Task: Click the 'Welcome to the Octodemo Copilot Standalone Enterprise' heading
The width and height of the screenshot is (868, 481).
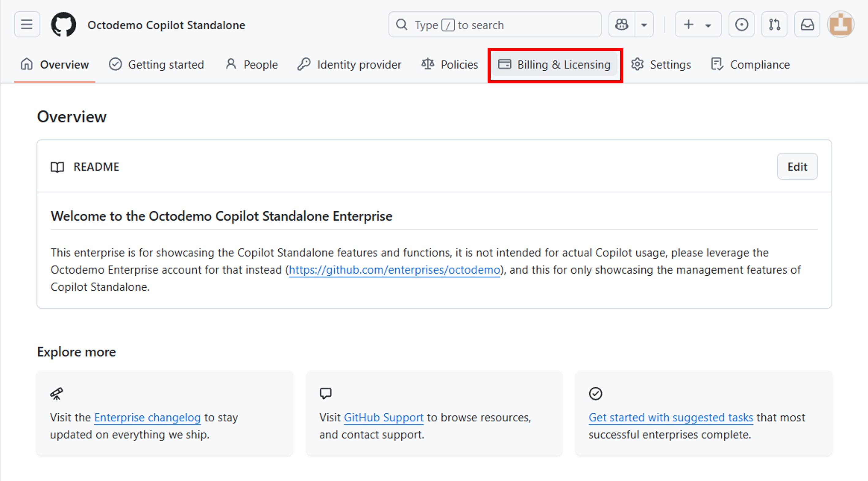Action: [x=221, y=216]
